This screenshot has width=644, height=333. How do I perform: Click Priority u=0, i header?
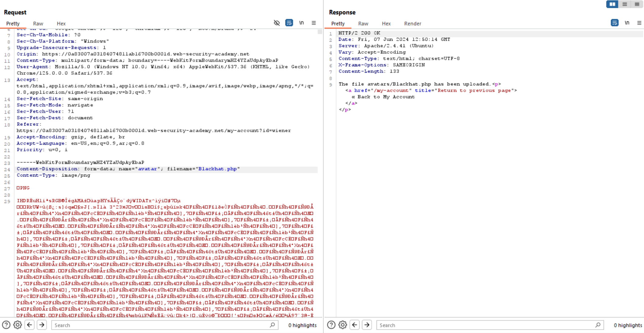point(42,149)
